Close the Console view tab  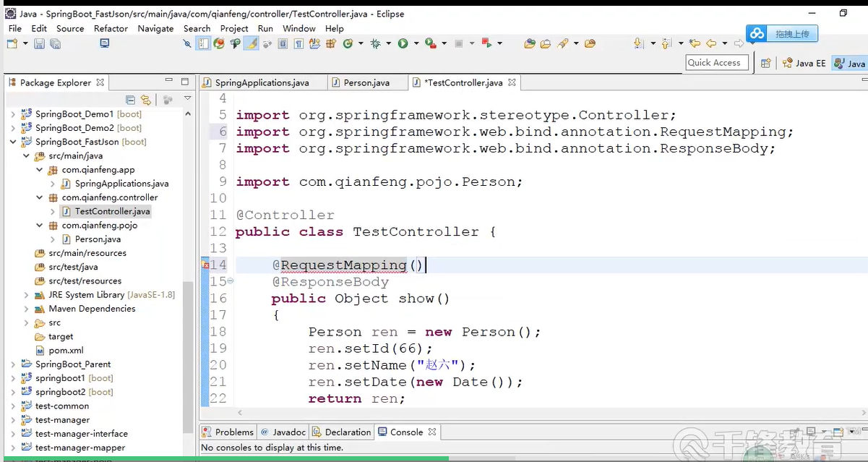432,432
